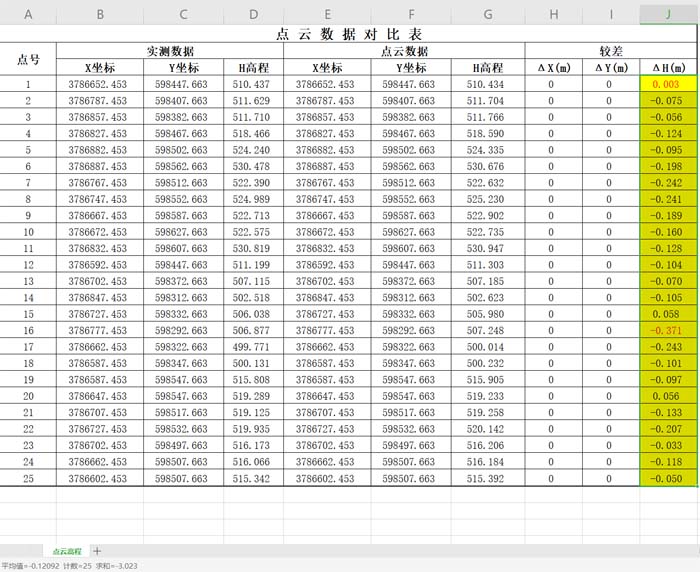The height and width of the screenshot is (572, 700).
Task: Click the cell containing 525.980
Action: click(x=487, y=314)
